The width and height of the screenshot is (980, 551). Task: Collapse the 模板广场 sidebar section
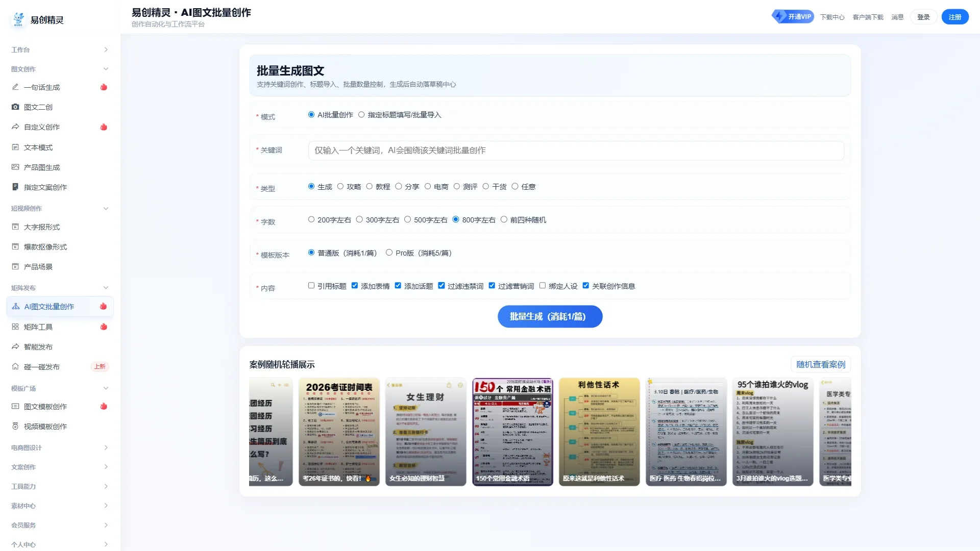60,388
